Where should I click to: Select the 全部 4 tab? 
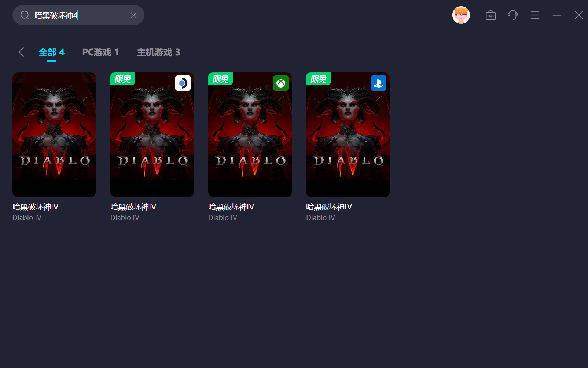pyautogui.click(x=51, y=52)
